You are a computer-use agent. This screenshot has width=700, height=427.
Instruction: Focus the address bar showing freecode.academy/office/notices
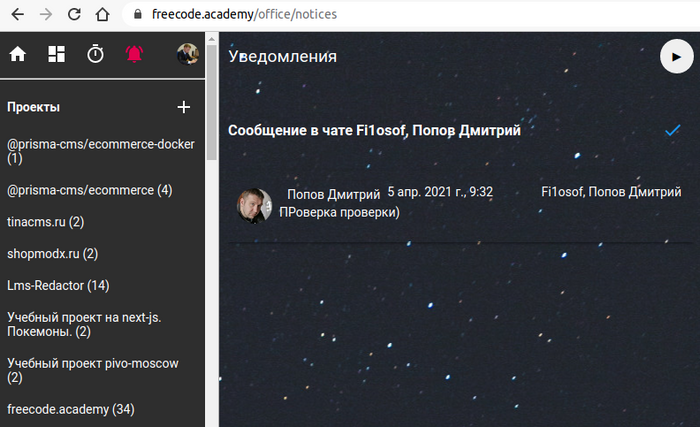click(411, 14)
